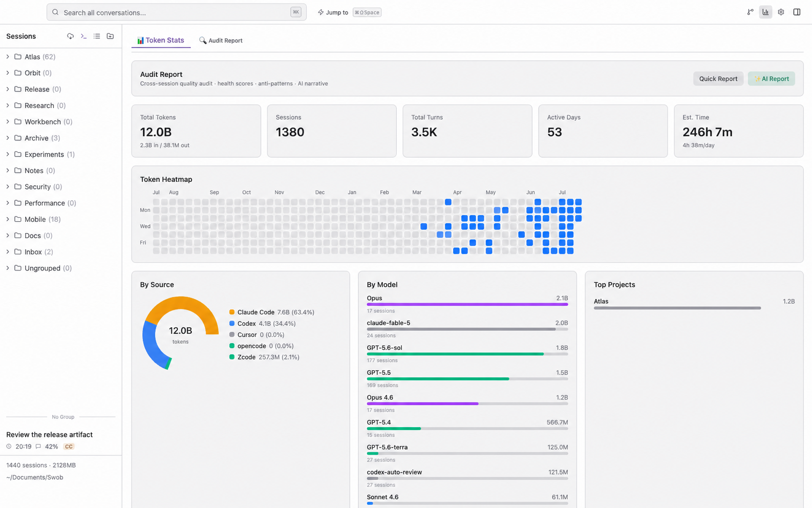Open the terminal prompt icon beside Sessions
The width and height of the screenshot is (812, 508).
(83, 36)
